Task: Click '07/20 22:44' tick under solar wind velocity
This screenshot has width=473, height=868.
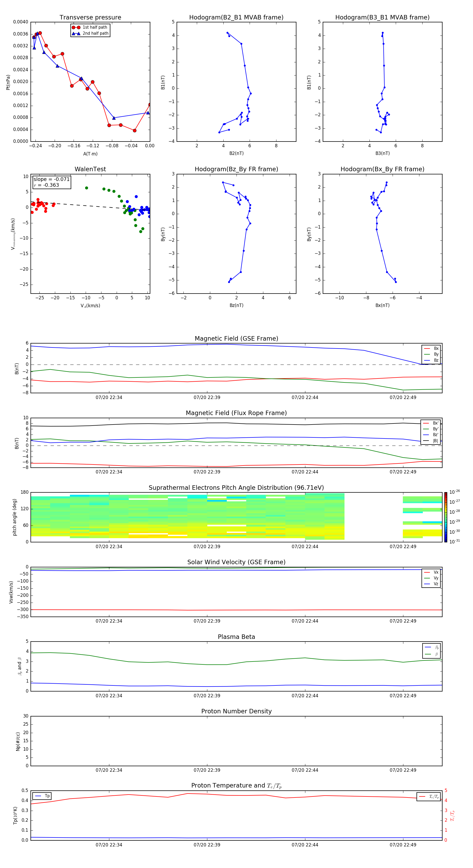Action: (305, 621)
